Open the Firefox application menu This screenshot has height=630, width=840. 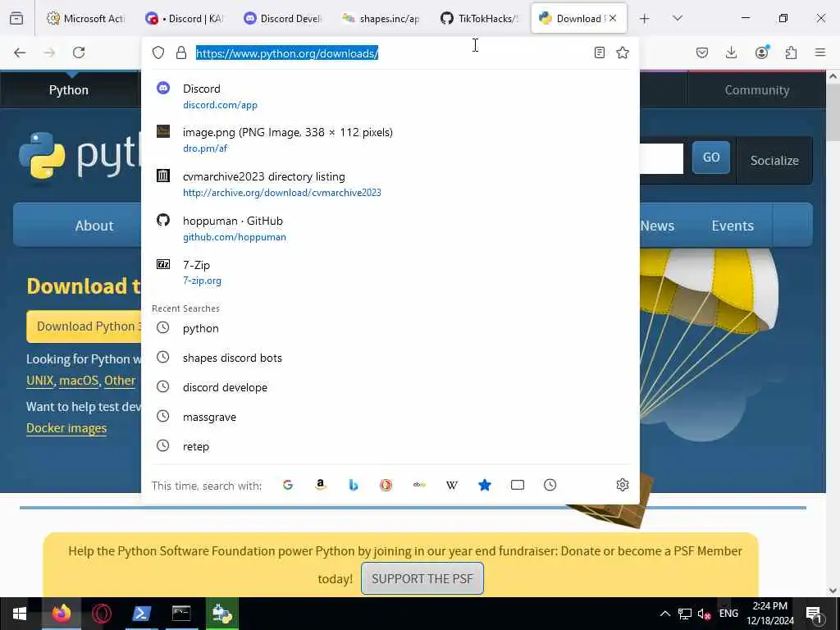point(820,52)
